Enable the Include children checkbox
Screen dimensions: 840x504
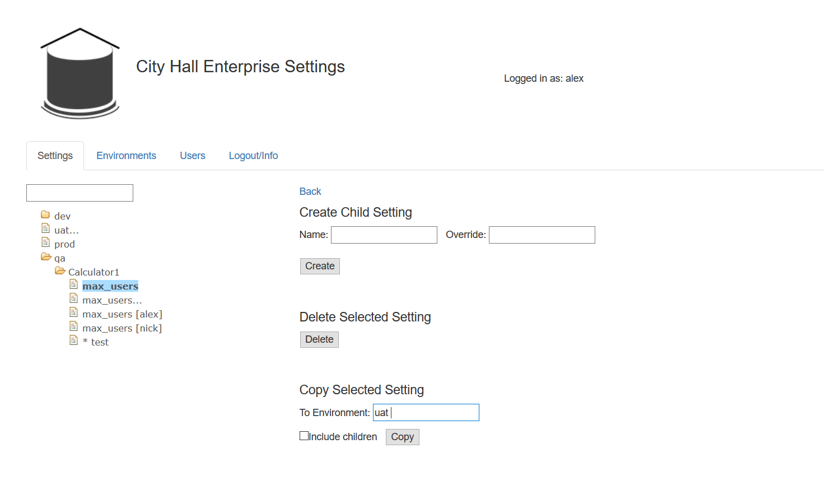tap(304, 436)
